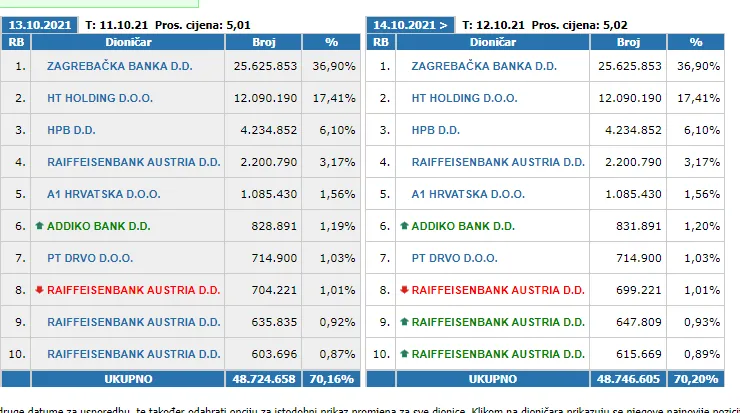Click red down arrow in row 8 of left table
740x413 pixels.
39,290
